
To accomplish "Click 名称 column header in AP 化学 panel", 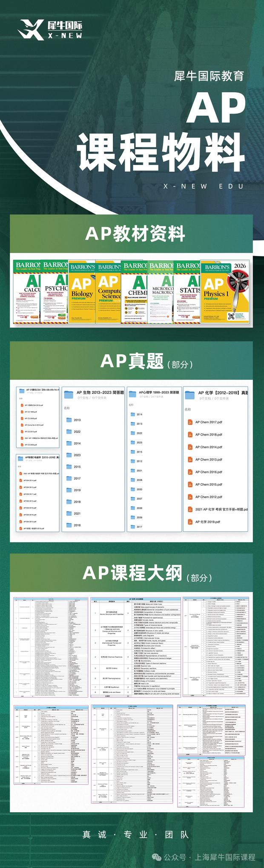I will [x=188, y=409].
